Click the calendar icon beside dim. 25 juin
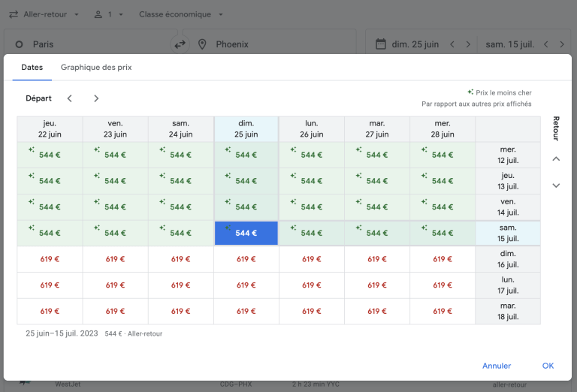Screen dimensions: 577x392 point(380,44)
